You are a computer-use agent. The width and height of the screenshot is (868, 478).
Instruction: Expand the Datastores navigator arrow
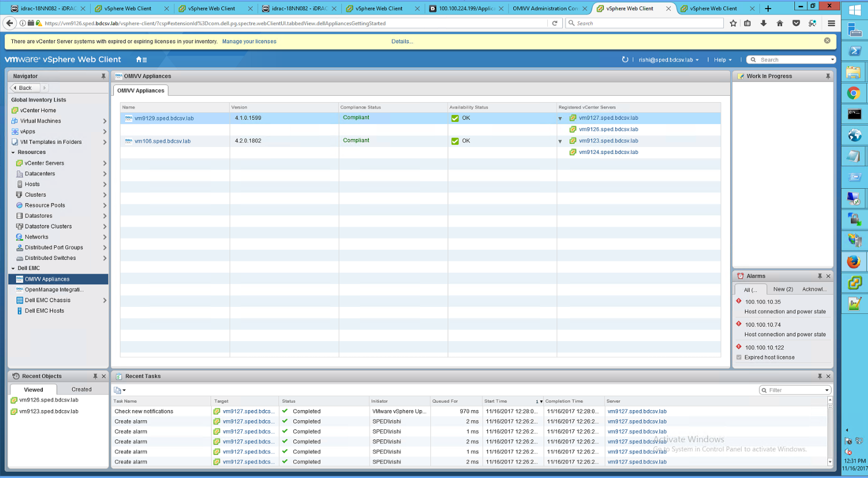coord(105,216)
